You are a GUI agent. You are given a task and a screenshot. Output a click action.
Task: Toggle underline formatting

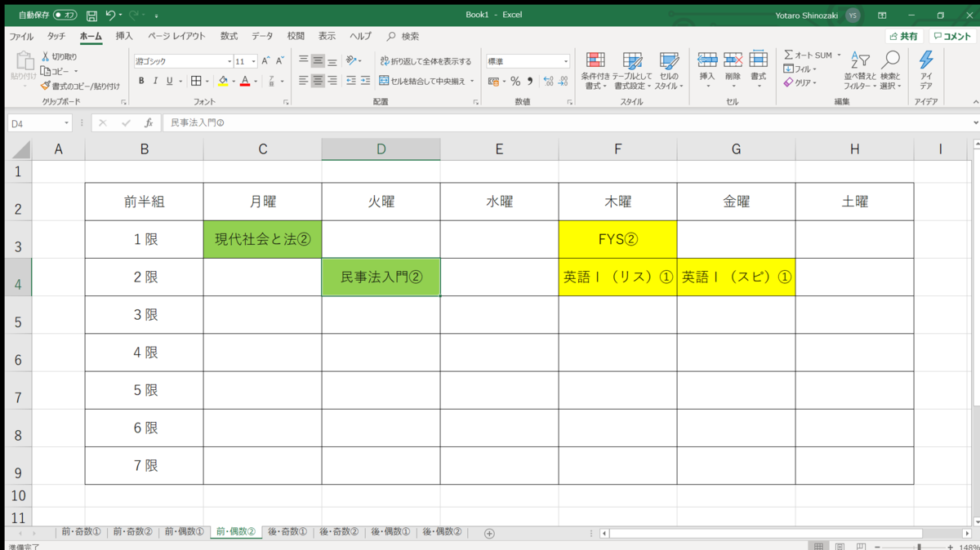click(x=169, y=81)
